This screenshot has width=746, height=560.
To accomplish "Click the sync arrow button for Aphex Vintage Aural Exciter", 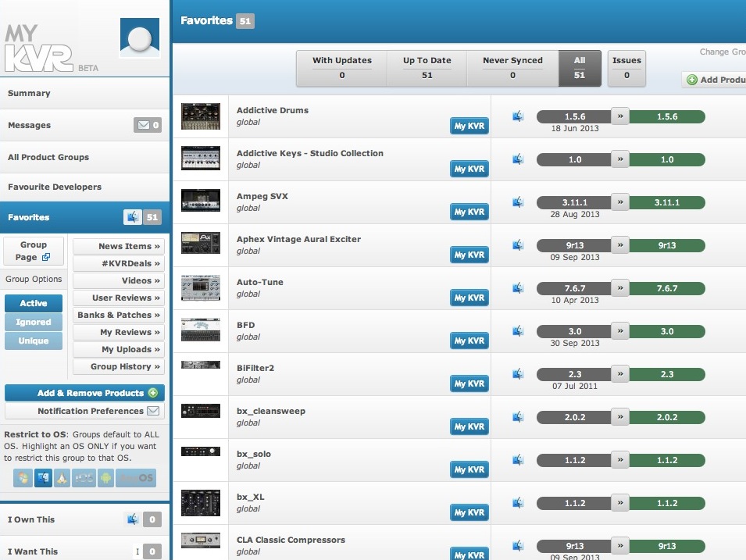I will (620, 245).
